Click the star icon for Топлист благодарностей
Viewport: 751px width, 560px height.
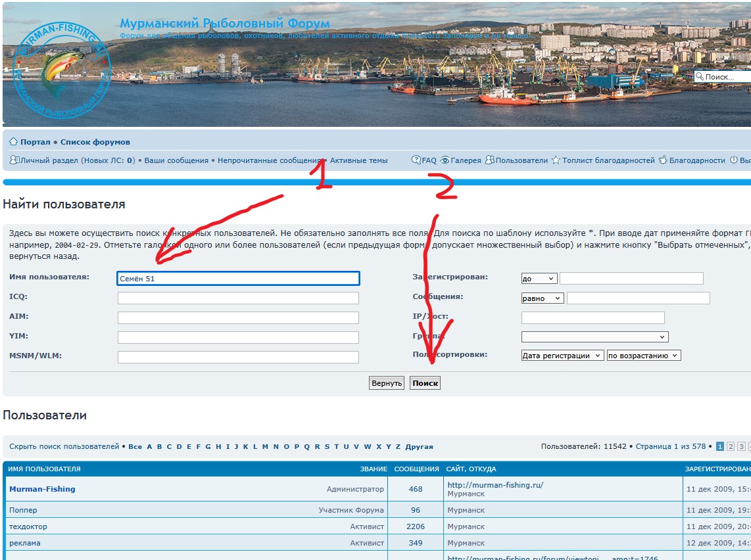[x=556, y=160]
